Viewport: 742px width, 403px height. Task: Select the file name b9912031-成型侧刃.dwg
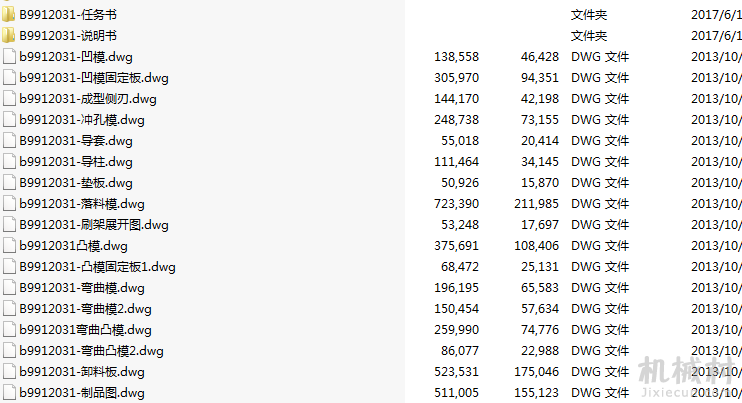point(88,99)
